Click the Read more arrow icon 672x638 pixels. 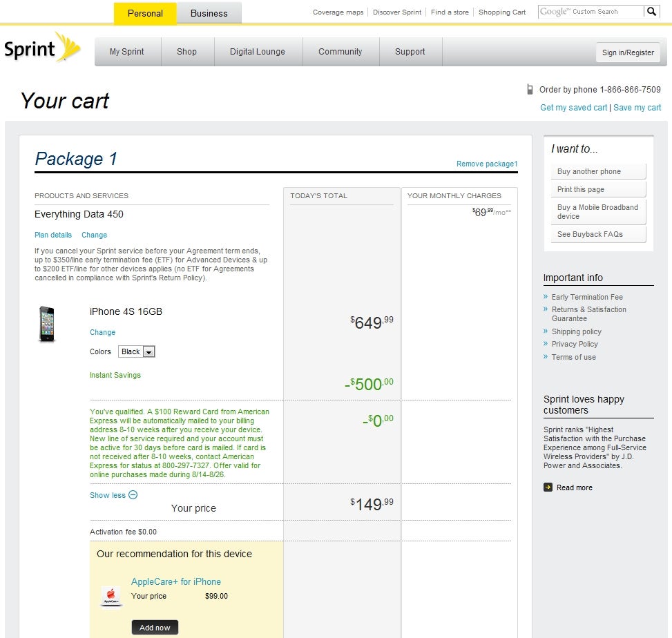tap(548, 487)
